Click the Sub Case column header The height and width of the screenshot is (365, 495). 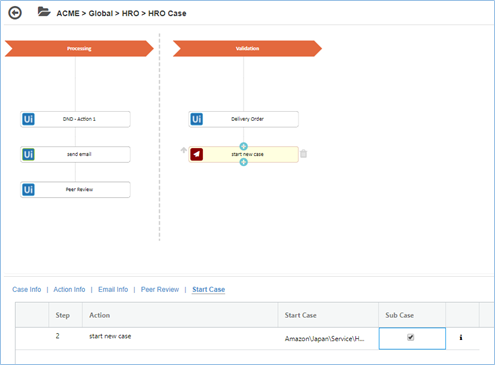(x=412, y=315)
